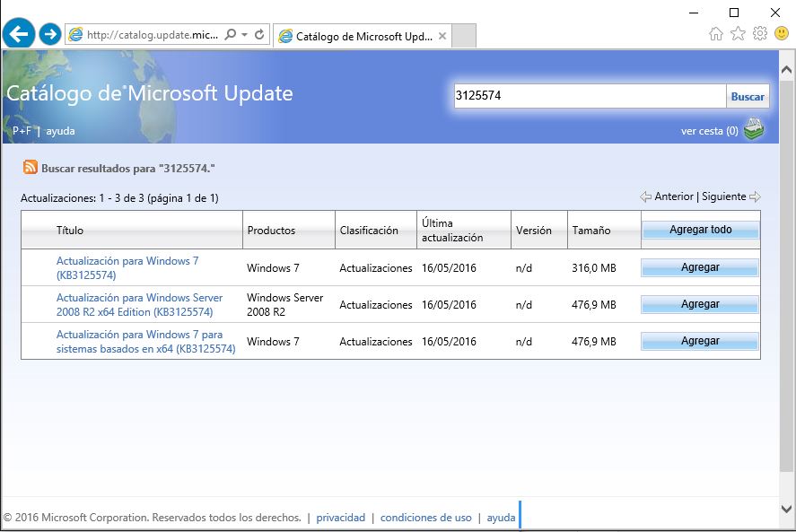
Task: Close the browser window
Action: 774,13
